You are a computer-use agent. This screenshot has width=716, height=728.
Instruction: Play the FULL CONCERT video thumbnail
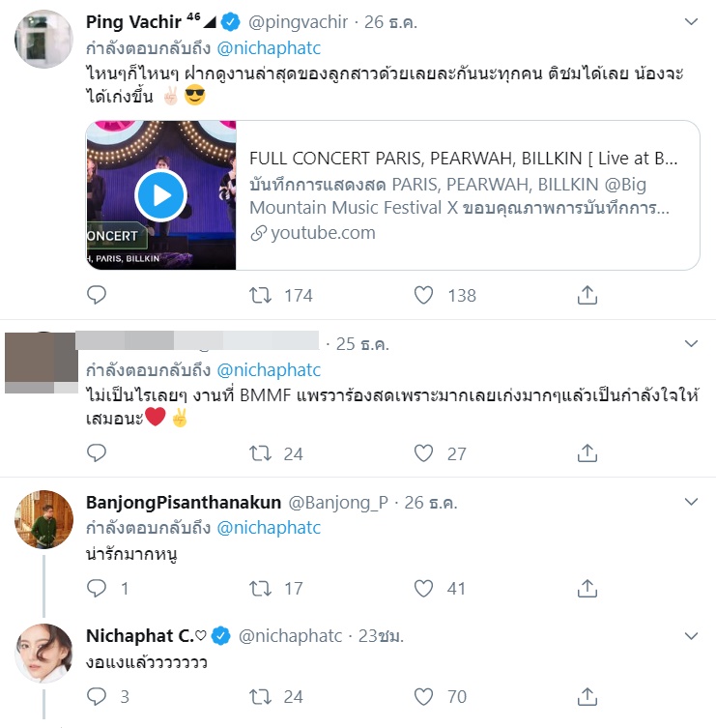point(160,196)
